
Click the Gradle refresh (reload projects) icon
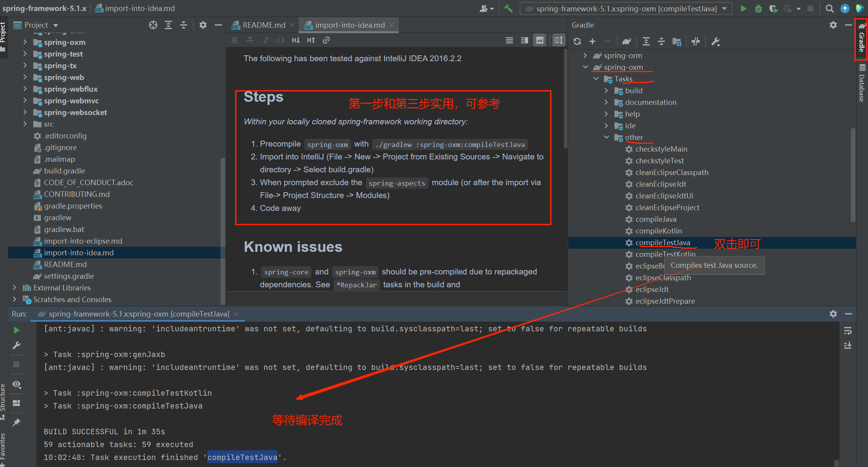click(577, 41)
